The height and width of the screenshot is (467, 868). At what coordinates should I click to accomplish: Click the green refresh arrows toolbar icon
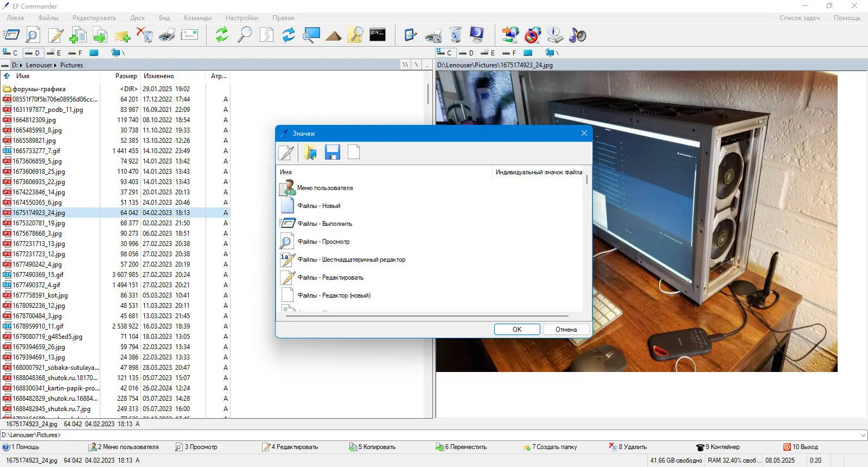[x=222, y=35]
